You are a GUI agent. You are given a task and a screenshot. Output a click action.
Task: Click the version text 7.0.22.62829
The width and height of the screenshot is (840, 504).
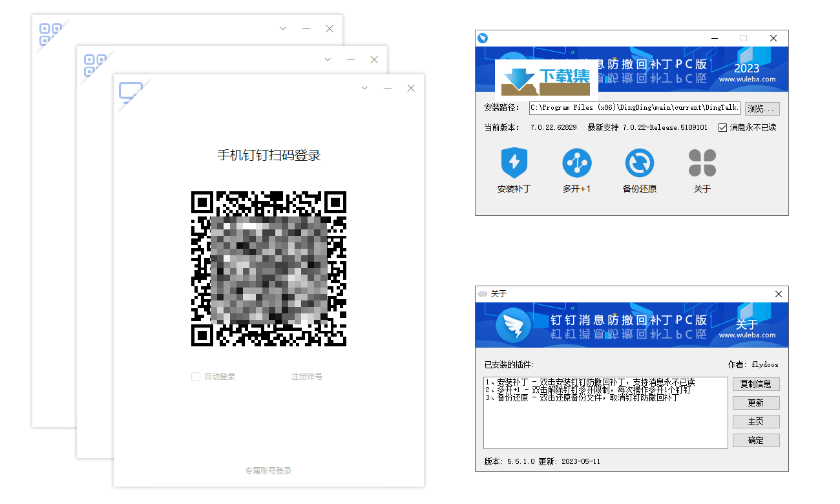(x=553, y=127)
